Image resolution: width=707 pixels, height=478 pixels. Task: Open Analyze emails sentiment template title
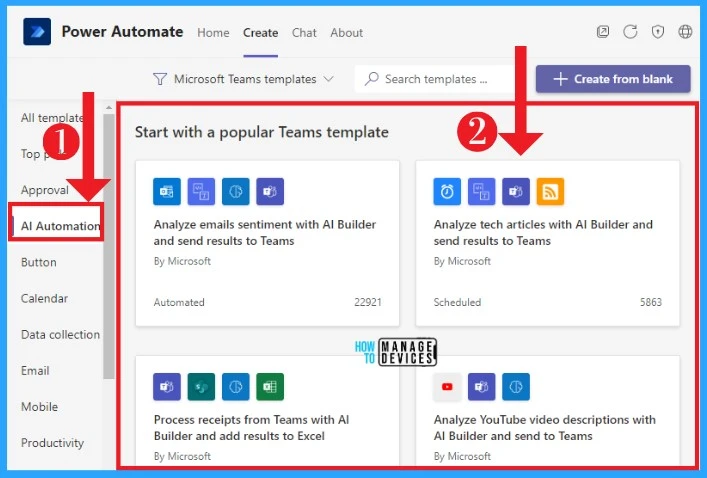click(265, 232)
